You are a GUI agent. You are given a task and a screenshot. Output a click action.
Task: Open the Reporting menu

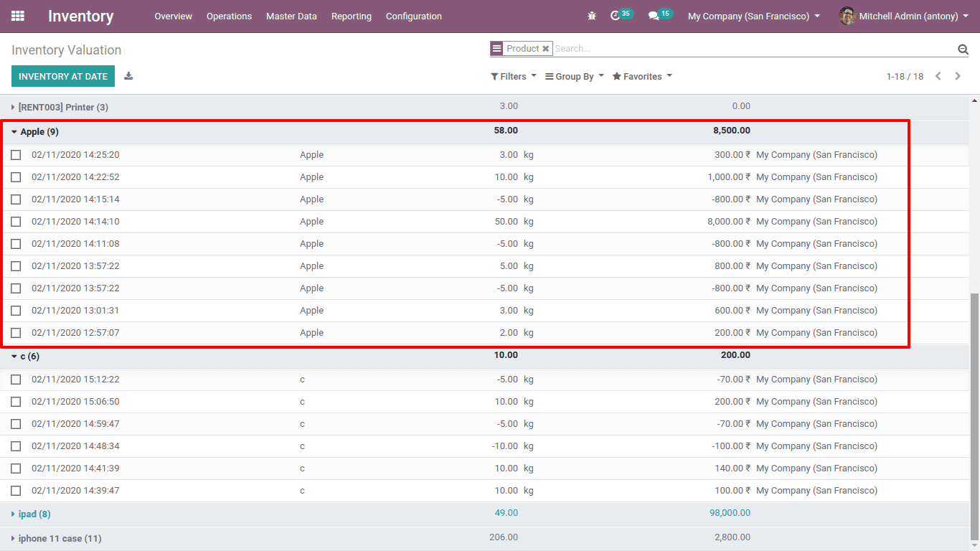352,16
